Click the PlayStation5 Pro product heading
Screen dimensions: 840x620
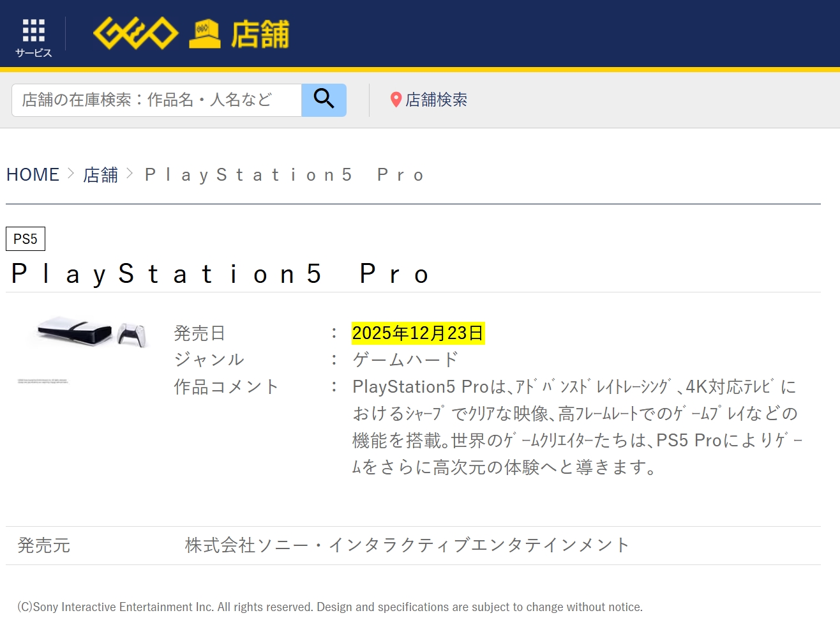click(220, 274)
